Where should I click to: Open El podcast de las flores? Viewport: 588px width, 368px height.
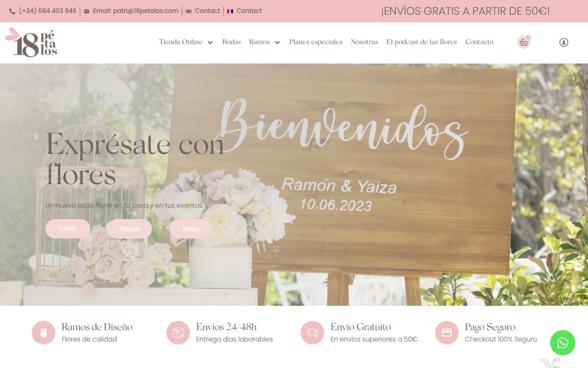[422, 42]
